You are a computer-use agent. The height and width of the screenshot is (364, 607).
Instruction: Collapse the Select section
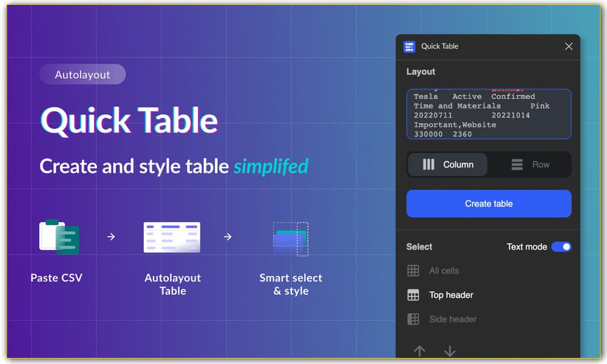(418, 247)
